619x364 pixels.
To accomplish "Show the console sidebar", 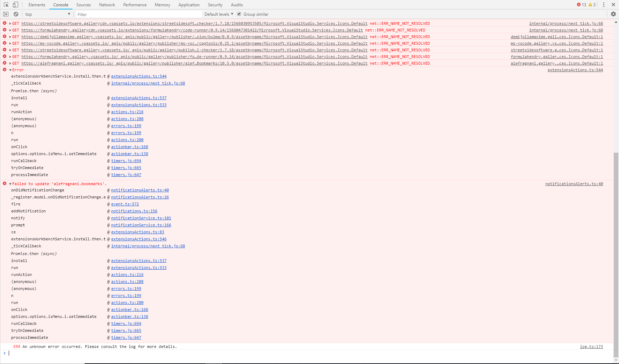I will [6, 14].
